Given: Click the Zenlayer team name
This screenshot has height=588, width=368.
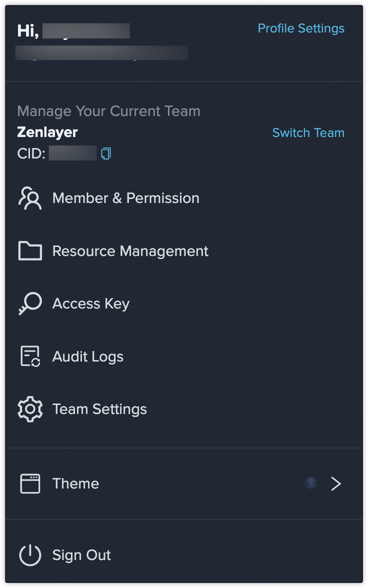Looking at the screenshot, I should tap(47, 132).
